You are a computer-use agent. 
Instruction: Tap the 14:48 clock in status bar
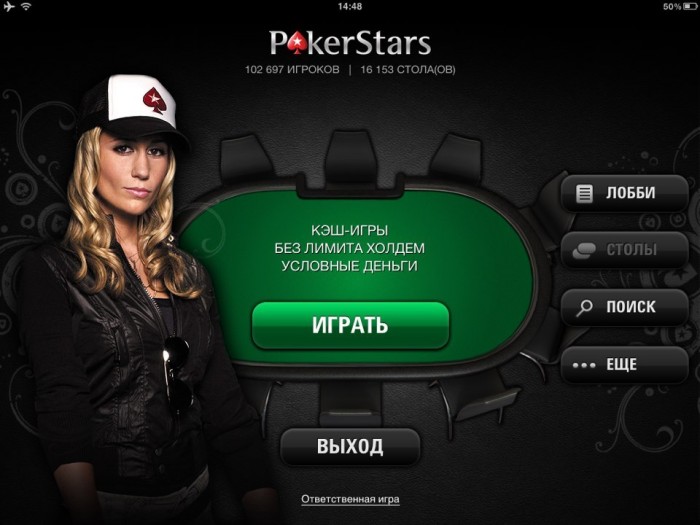(x=350, y=6)
